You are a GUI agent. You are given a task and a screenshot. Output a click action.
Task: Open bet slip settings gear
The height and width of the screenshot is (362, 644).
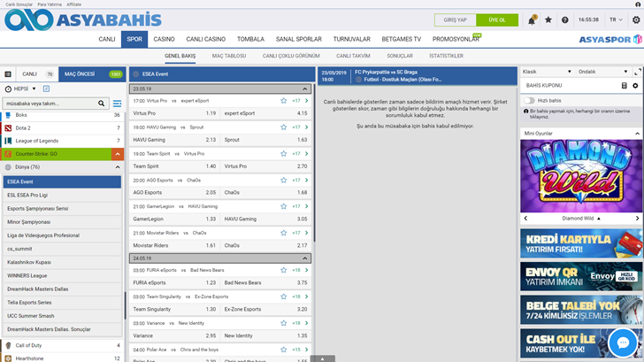[x=635, y=86]
